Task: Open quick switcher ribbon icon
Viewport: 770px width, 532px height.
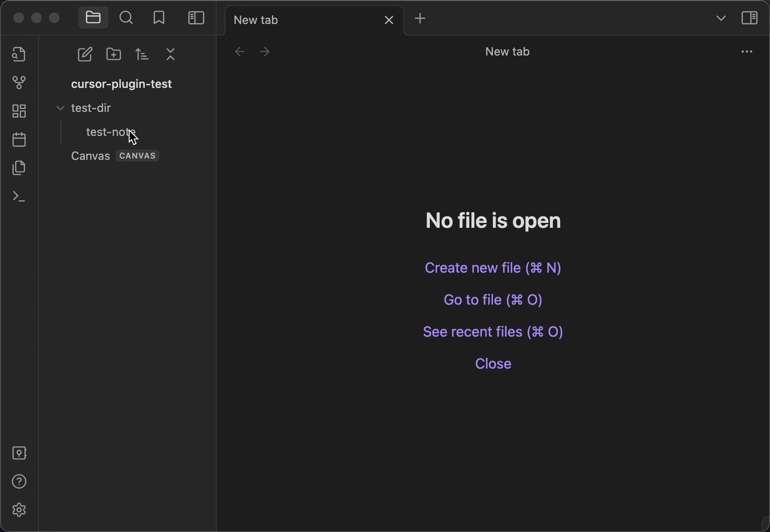Action: (19, 54)
